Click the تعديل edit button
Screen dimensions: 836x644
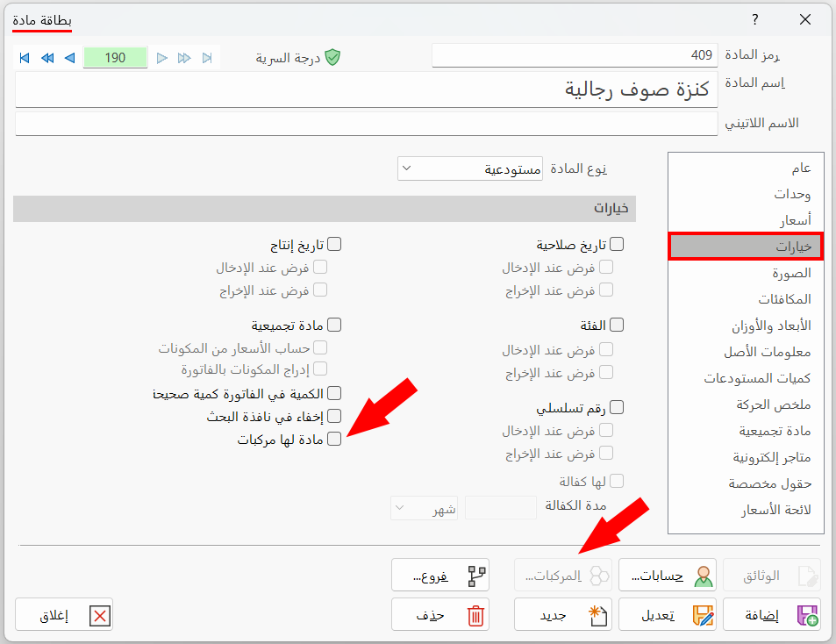click(667, 615)
